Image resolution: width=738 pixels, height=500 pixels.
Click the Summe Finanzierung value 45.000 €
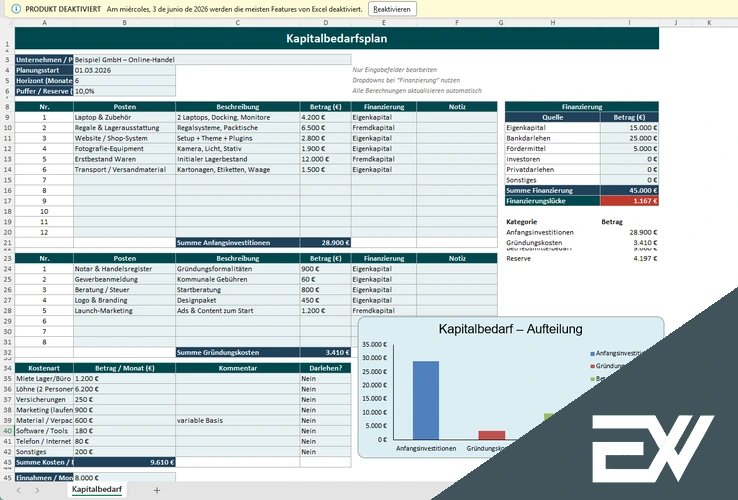[x=629, y=191]
